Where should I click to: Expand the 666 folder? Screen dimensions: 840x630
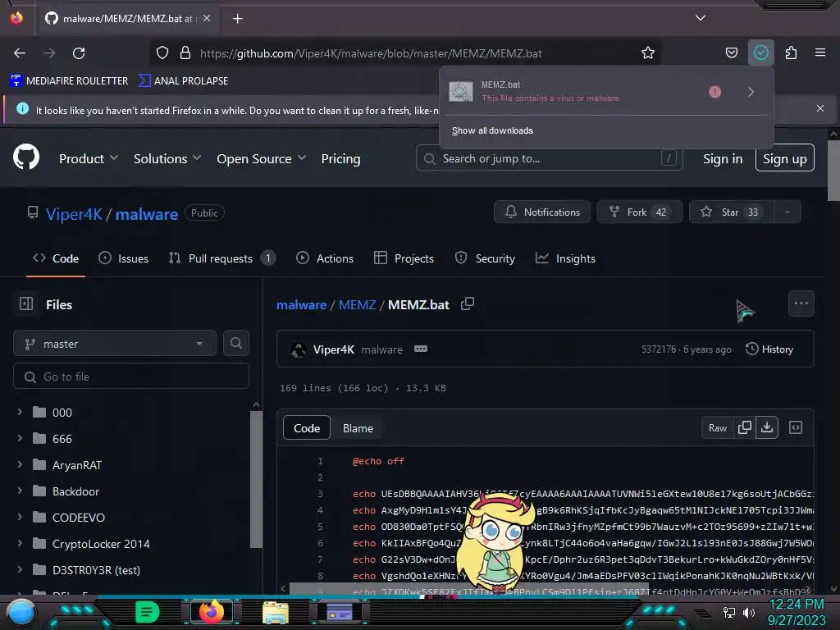(20, 438)
